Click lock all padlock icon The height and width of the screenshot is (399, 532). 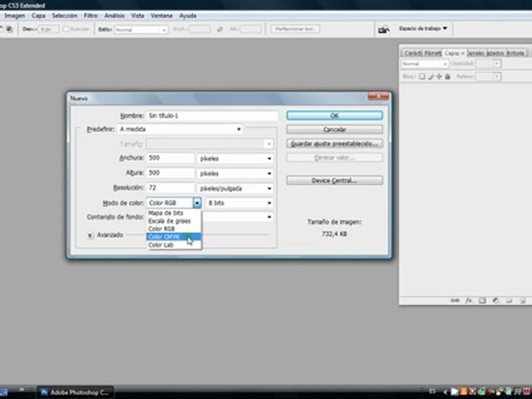[448, 76]
